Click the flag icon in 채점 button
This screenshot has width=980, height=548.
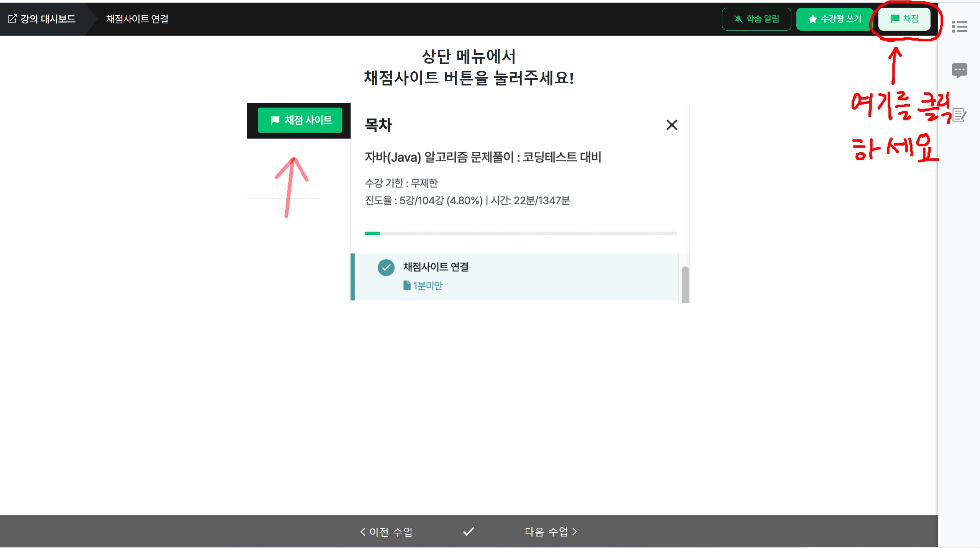[x=895, y=19]
